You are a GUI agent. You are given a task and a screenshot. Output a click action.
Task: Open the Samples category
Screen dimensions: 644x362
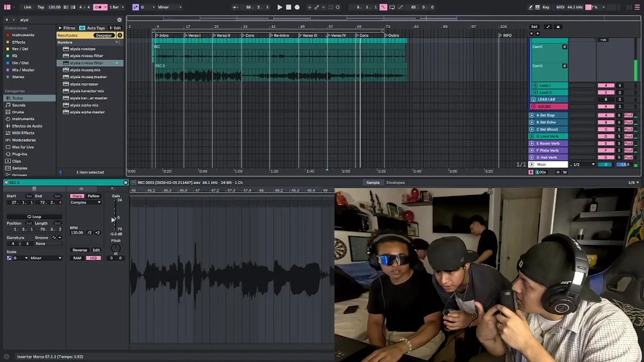click(20, 168)
